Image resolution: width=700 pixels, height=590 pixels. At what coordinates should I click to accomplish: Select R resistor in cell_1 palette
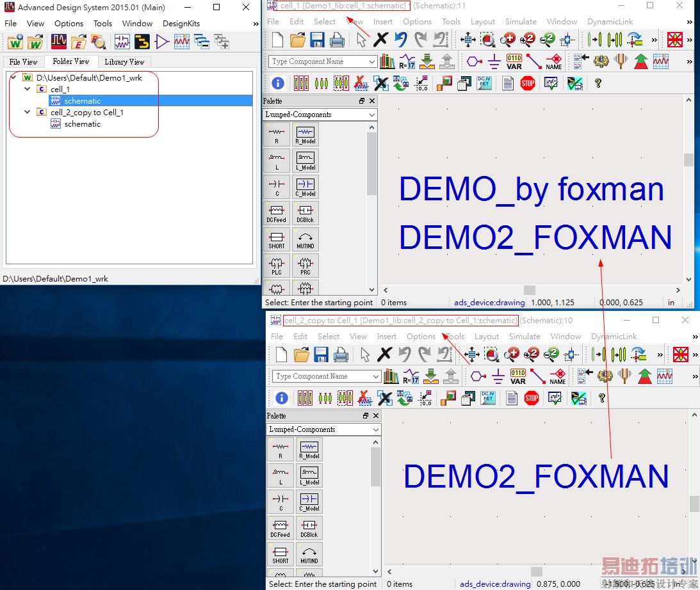(276, 134)
